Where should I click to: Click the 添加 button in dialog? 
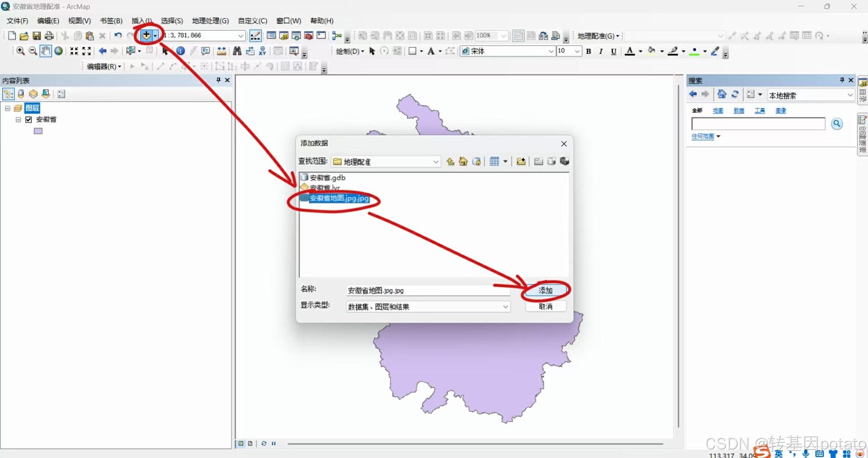pyautogui.click(x=546, y=290)
